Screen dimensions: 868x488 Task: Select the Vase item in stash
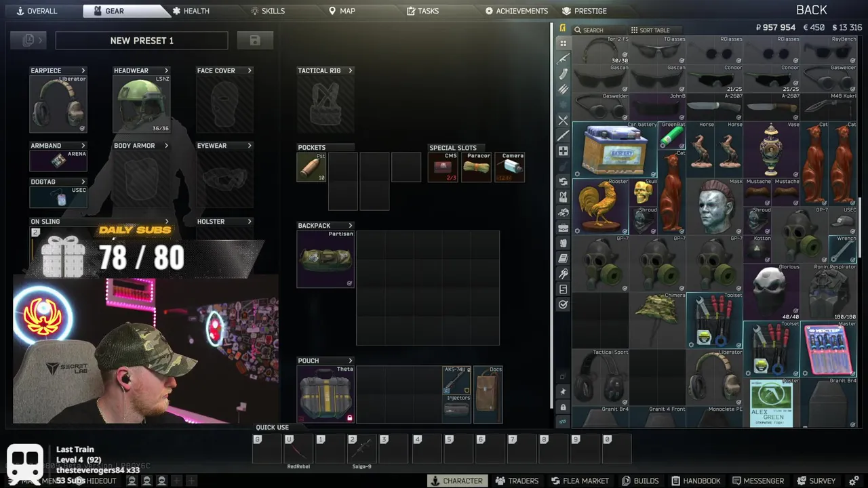[x=772, y=150]
